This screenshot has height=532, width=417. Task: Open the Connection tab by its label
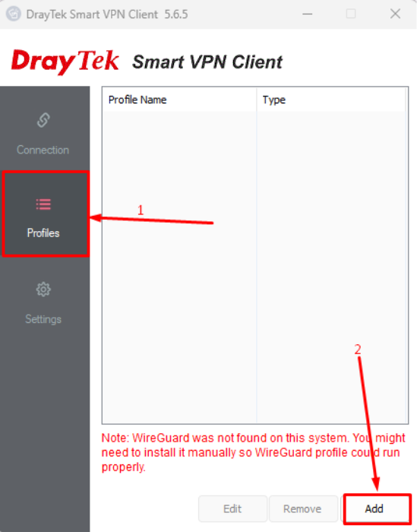coord(43,150)
